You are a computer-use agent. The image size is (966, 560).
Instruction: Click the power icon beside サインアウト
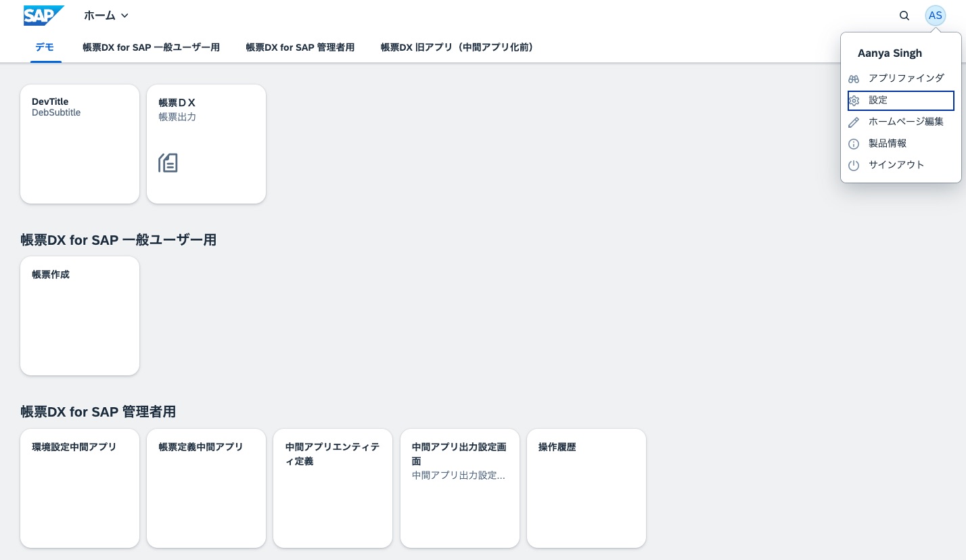coord(854,166)
